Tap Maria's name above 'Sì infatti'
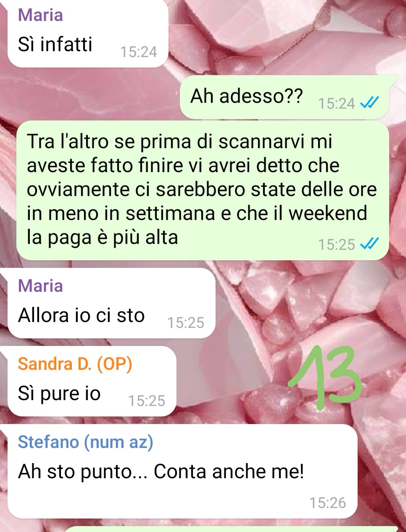Viewport: 406px width, 532px height. [x=40, y=15]
